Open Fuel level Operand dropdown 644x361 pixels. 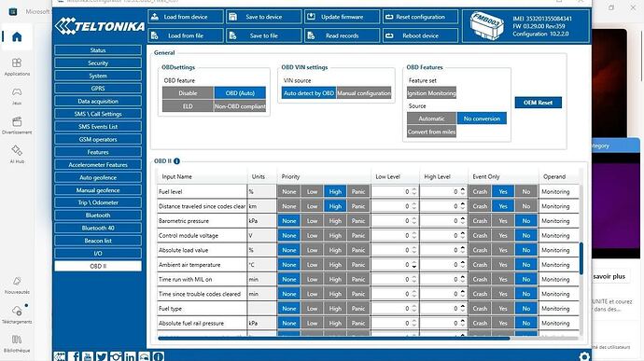[559, 192]
